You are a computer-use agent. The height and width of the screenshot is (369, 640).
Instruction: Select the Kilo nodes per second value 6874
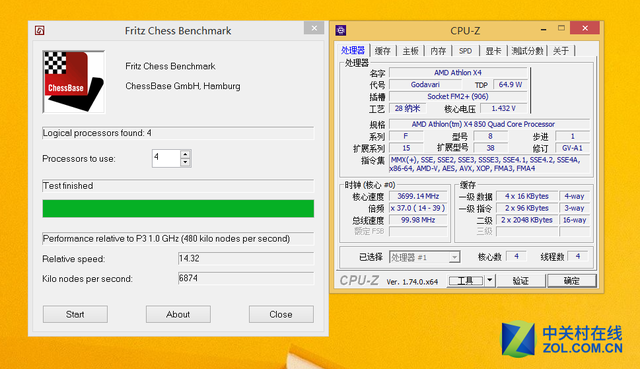[x=246, y=278]
